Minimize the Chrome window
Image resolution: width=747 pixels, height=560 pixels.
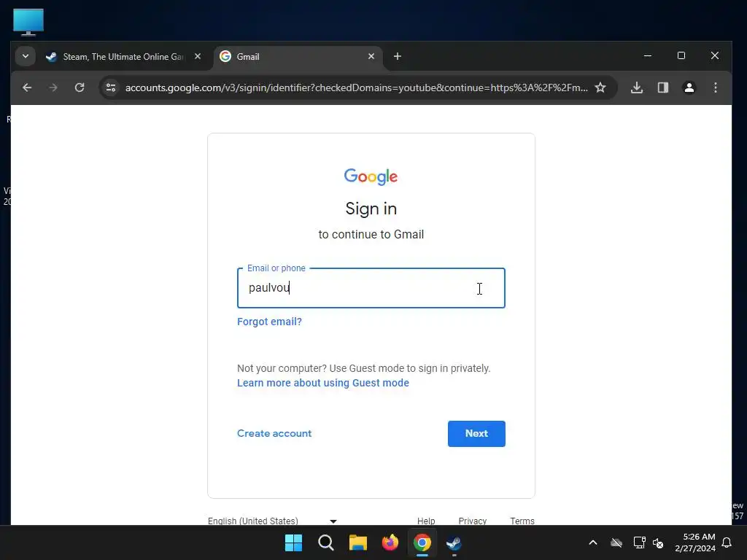pyautogui.click(x=648, y=55)
